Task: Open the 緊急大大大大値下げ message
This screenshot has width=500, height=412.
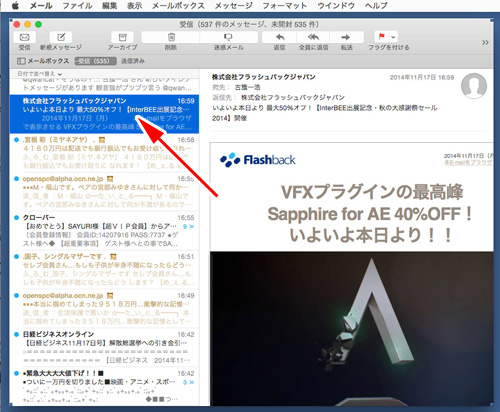Action: (x=104, y=387)
